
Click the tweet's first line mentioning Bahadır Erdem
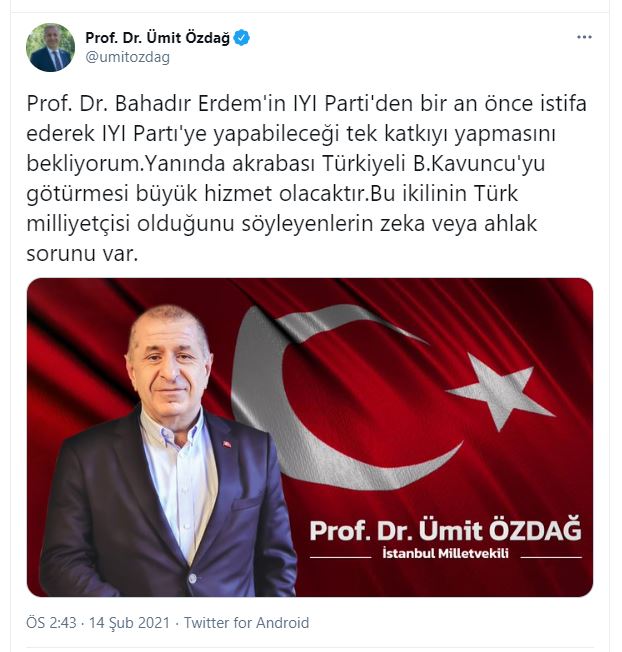pyautogui.click(x=306, y=104)
